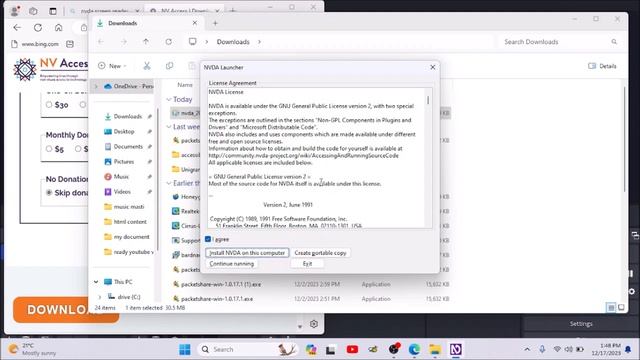This screenshot has height=360, width=640.
Task: Click the Cut scissors icon in Explorer
Action: pos(147,66)
